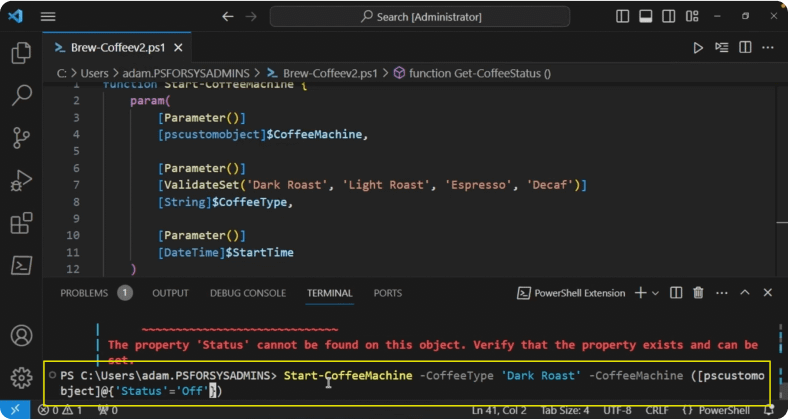Open terminal panel More Actions ellipsis
788x420 pixels.
pos(722,293)
